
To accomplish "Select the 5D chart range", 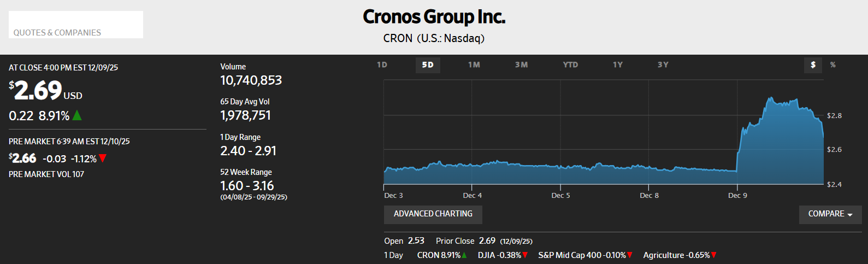I will point(428,65).
